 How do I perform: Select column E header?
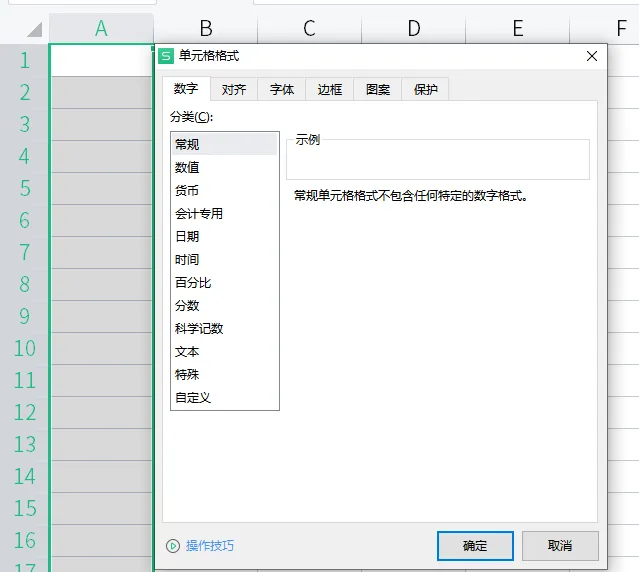click(x=518, y=28)
